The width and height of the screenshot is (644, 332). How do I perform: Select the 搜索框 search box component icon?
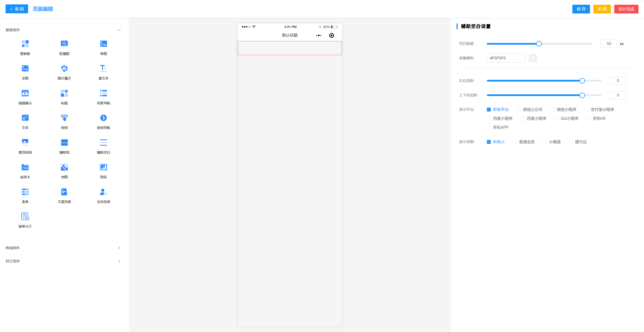(x=25, y=44)
